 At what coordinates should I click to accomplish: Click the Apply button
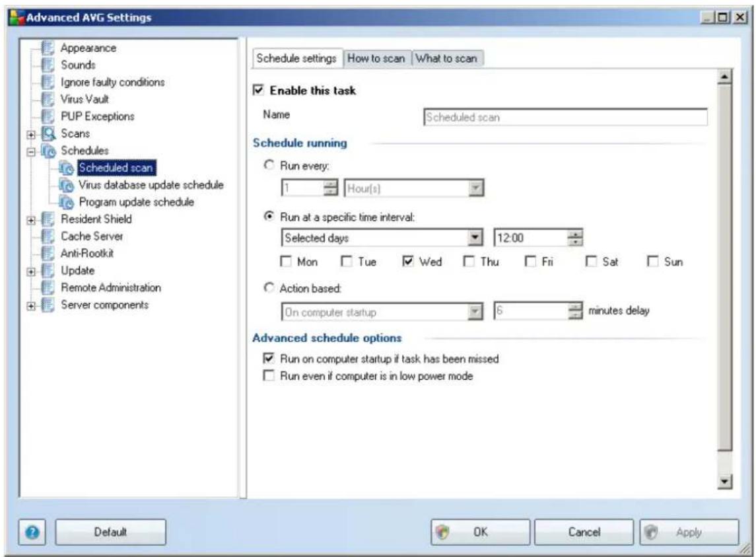(689, 533)
